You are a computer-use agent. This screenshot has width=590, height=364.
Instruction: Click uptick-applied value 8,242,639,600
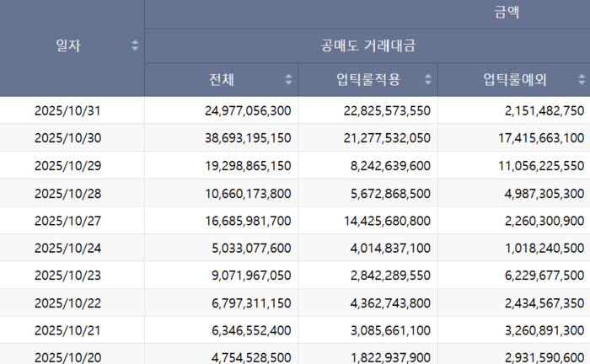pos(390,166)
